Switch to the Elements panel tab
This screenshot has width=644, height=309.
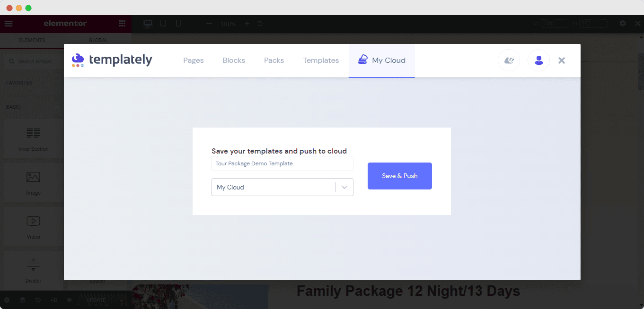click(32, 41)
